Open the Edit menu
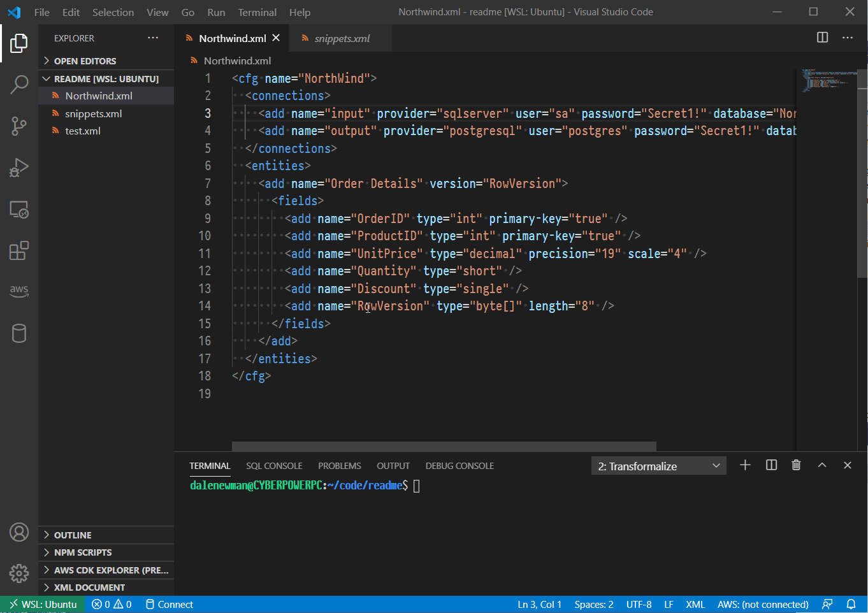 [71, 12]
